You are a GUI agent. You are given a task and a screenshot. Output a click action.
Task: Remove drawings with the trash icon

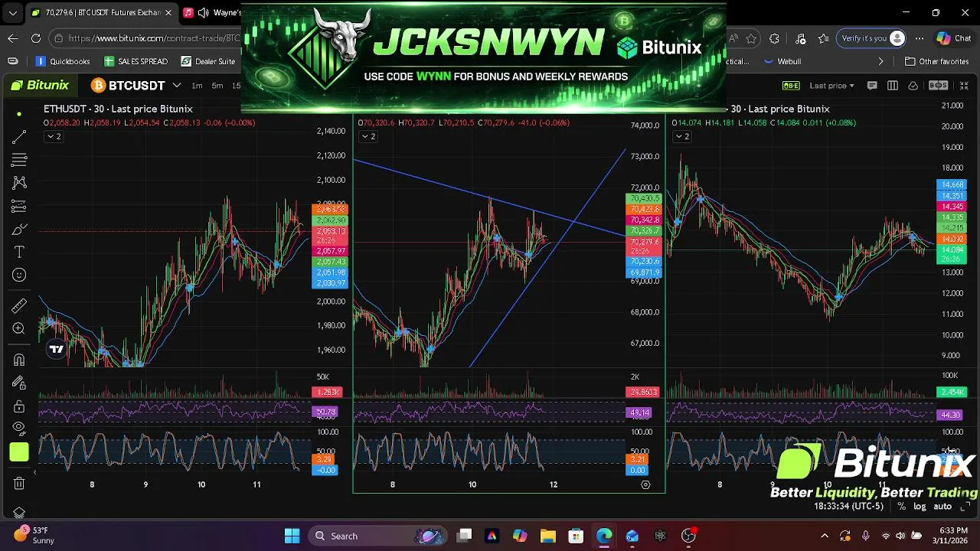(19, 484)
